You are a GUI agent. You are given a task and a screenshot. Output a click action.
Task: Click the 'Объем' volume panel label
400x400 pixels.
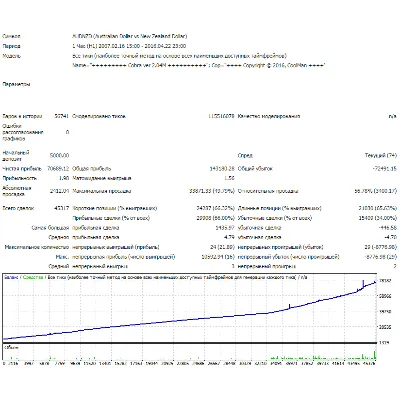(11, 348)
